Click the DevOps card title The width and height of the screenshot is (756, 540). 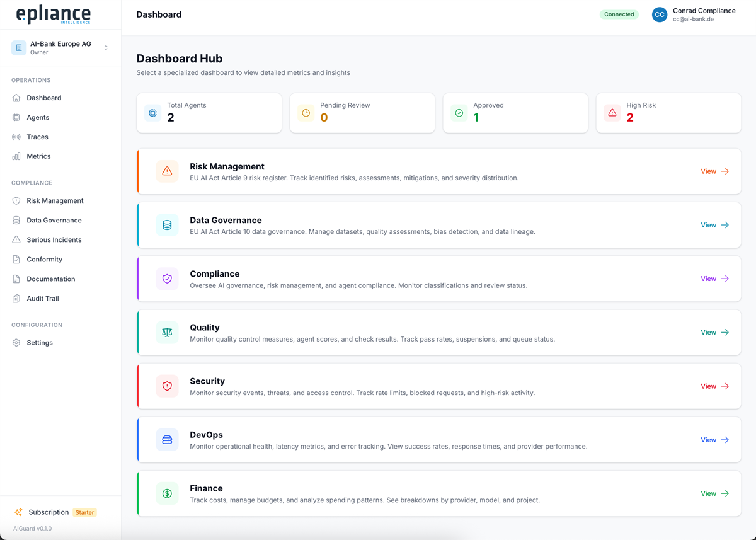tap(206, 435)
